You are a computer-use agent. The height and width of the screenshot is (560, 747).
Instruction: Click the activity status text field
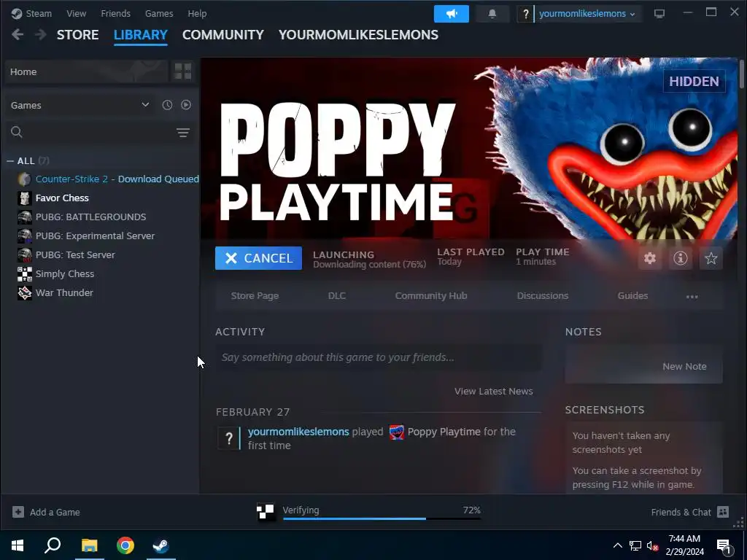(x=379, y=357)
